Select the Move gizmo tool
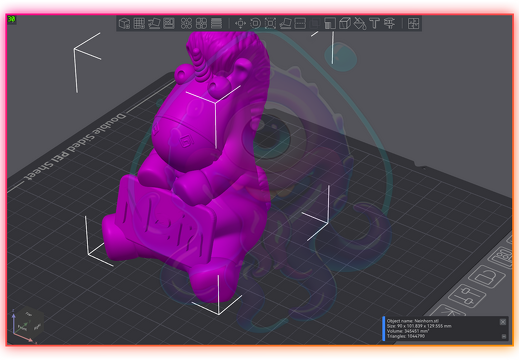The image size is (519, 360). click(x=240, y=24)
